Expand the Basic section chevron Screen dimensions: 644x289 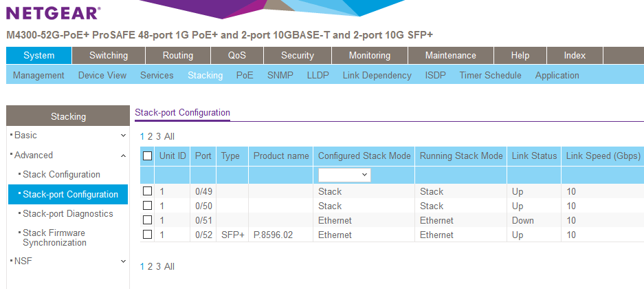[x=123, y=136]
